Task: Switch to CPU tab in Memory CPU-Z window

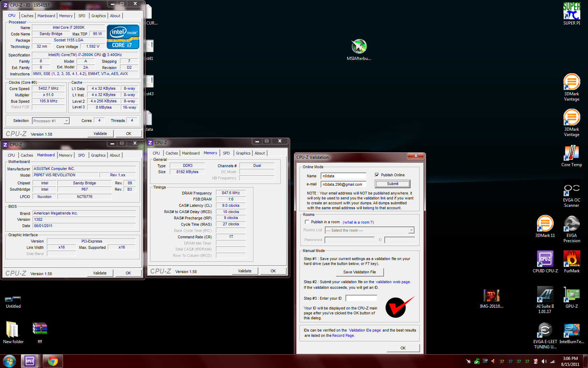Action: 156,153
